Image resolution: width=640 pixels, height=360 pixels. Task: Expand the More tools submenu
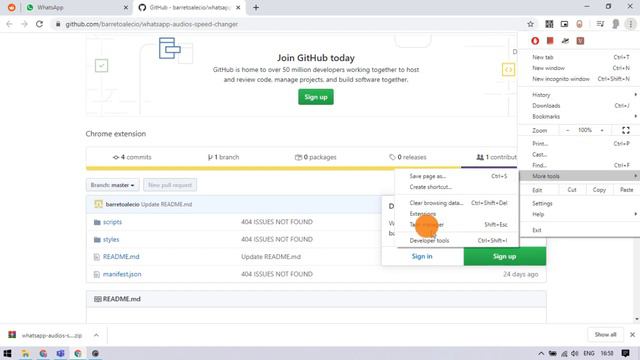coord(580,176)
